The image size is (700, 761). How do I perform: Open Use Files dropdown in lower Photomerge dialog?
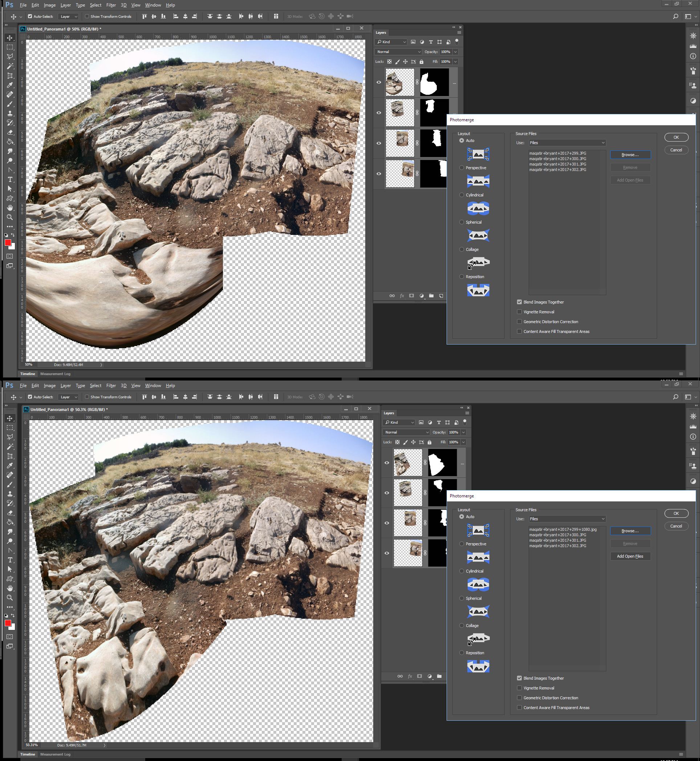click(x=567, y=519)
